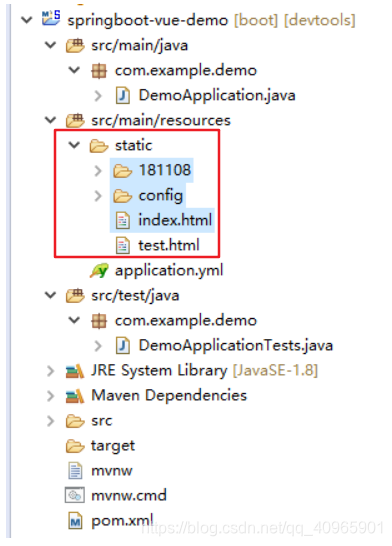392x546 pixels.
Task: Collapse the src/main/java folder
Action: pyautogui.click(x=50, y=45)
